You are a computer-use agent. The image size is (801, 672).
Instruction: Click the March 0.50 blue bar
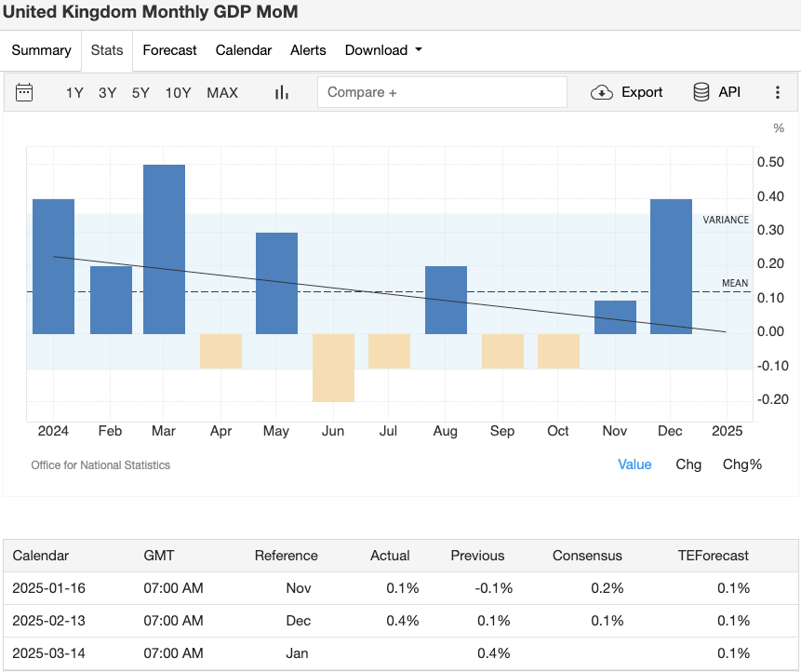(164, 249)
